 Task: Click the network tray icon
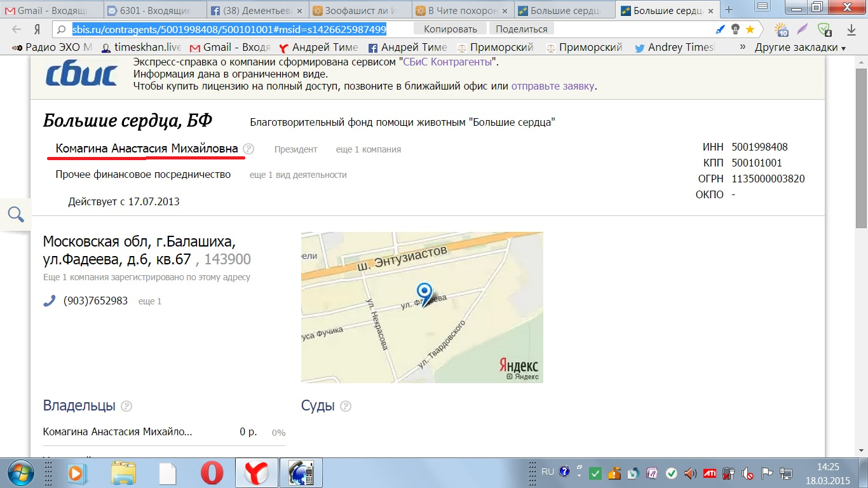point(786,473)
